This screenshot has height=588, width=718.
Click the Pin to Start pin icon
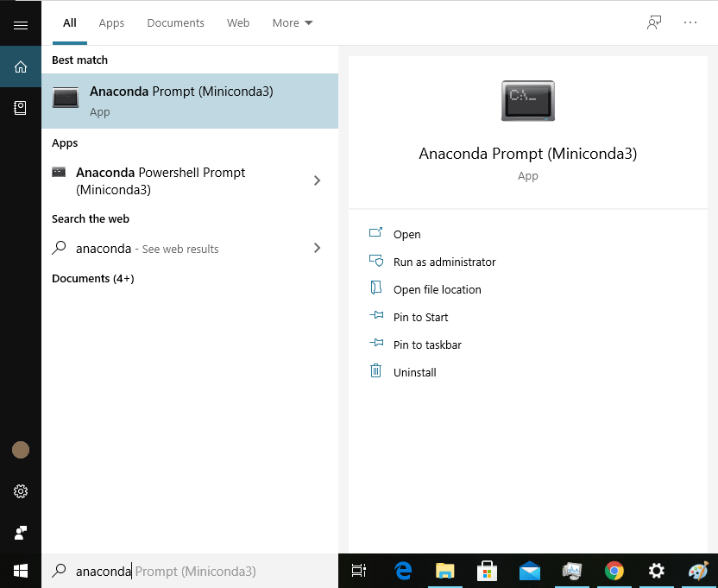pos(376,315)
